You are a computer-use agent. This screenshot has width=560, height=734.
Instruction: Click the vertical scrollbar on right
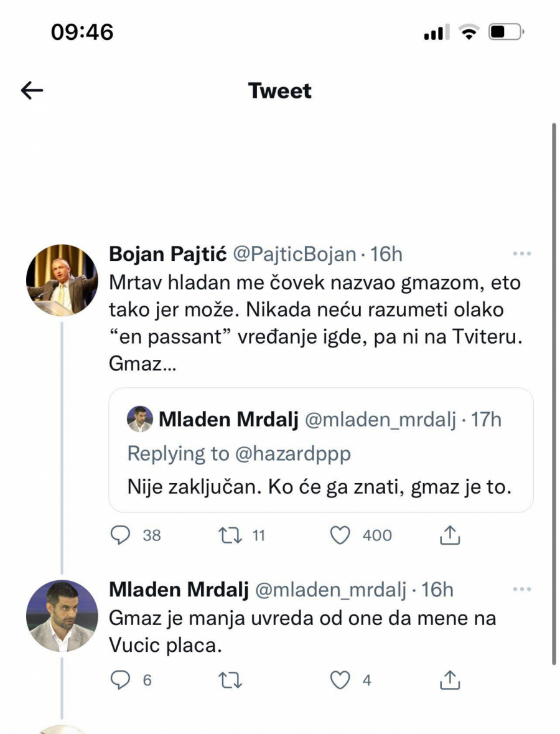(553, 392)
